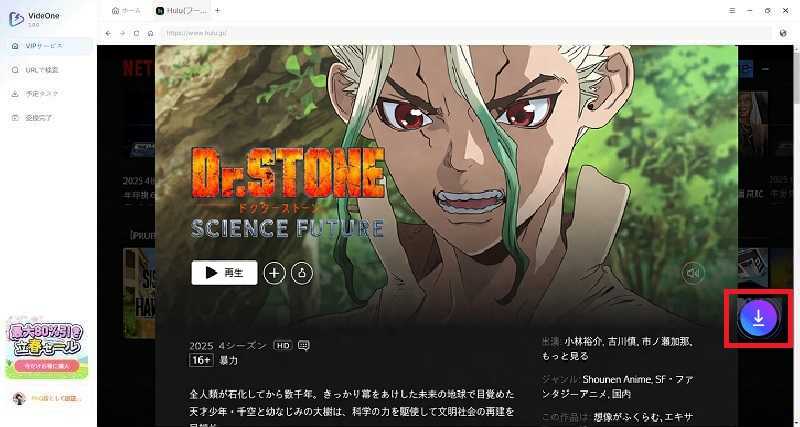
Task: Add Dr.STONE to my list with plus icon
Action: (274, 273)
